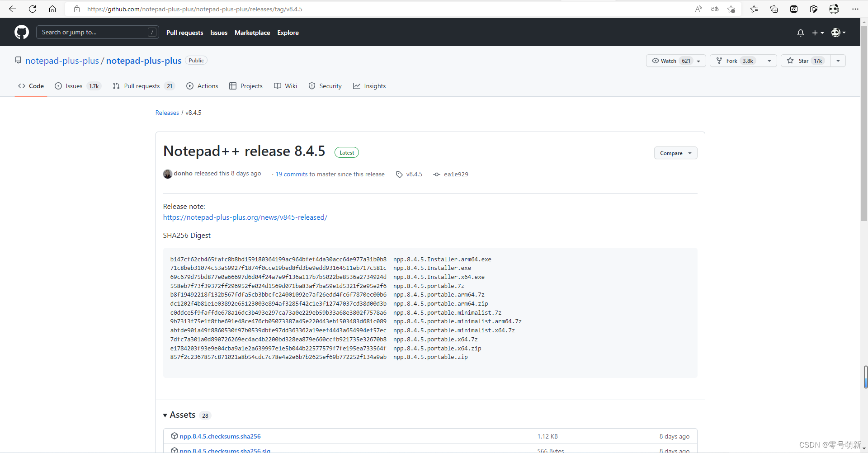
Task: Open the notepad-plus-plus repository name link
Action: [x=144, y=61]
